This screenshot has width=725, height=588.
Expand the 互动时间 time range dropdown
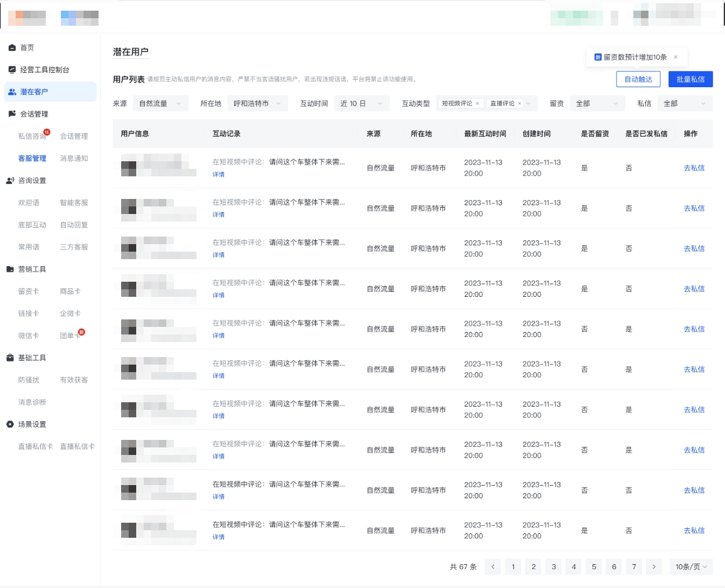point(362,104)
